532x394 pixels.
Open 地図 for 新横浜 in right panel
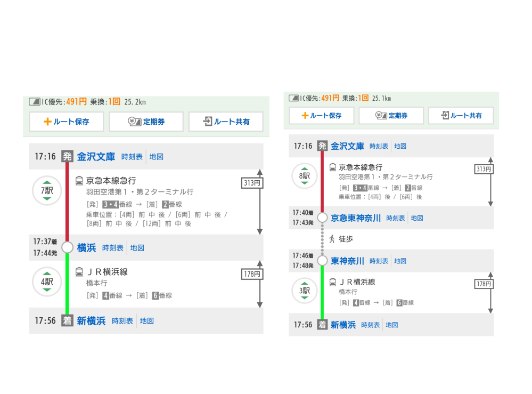pyautogui.click(x=392, y=325)
